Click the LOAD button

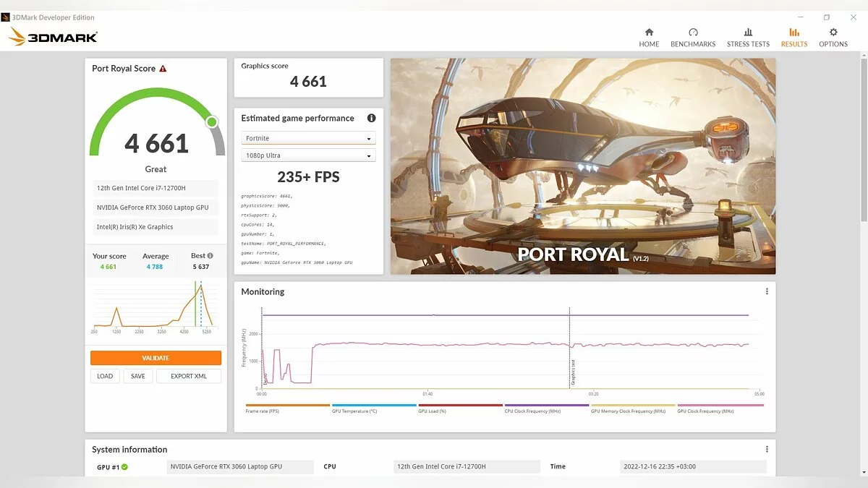[x=105, y=376]
